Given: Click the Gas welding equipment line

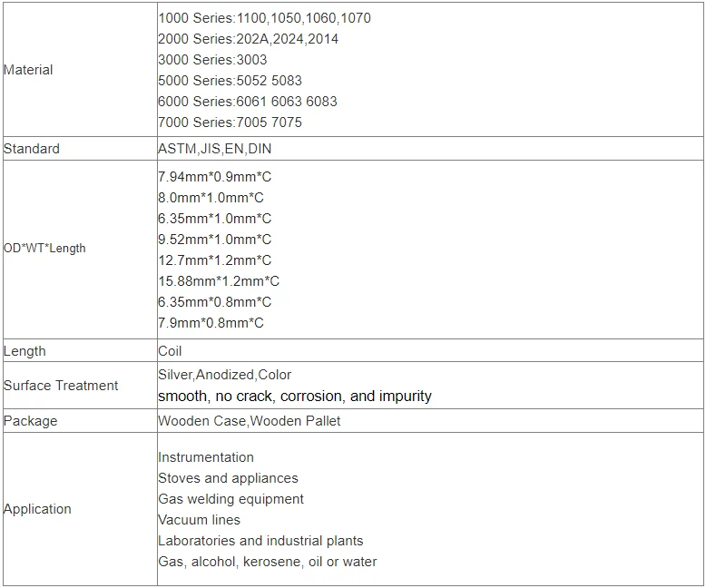Looking at the screenshot, I should click(x=230, y=499).
